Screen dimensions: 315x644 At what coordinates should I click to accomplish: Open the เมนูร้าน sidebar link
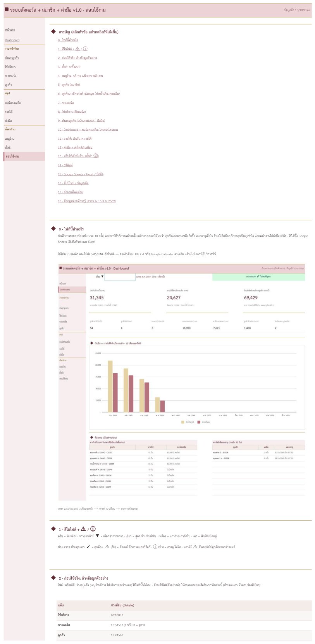10,138
